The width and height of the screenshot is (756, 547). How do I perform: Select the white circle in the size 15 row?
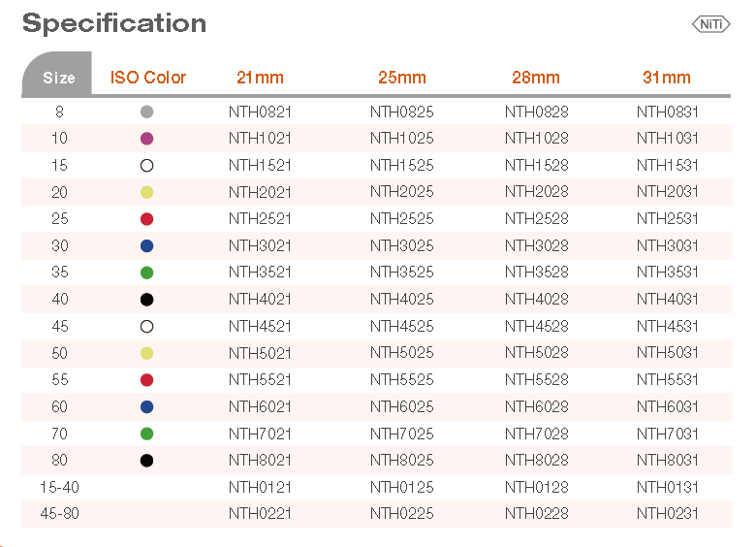click(147, 166)
